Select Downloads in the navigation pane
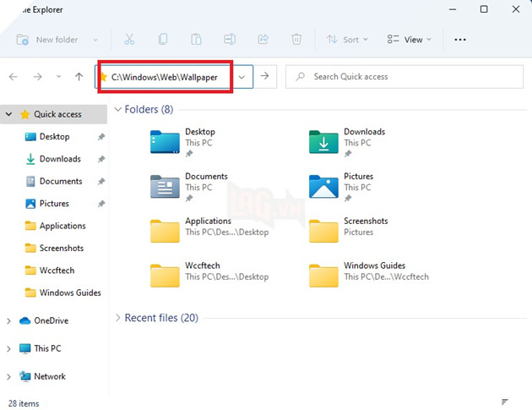Image resolution: width=532 pixels, height=410 pixels. [60, 159]
